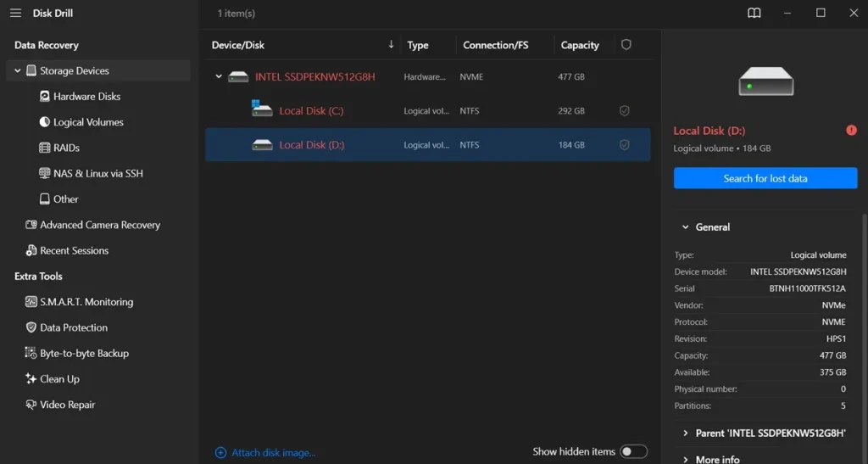Click the Extra Tools section heading
868x464 pixels.
38,276
